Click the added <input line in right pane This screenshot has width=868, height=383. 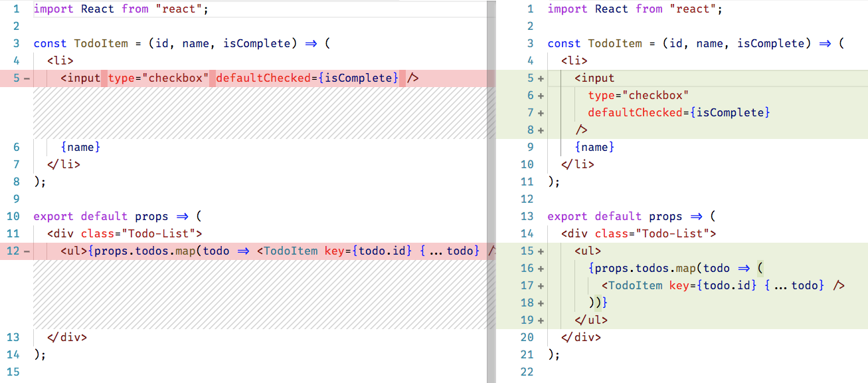click(594, 78)
